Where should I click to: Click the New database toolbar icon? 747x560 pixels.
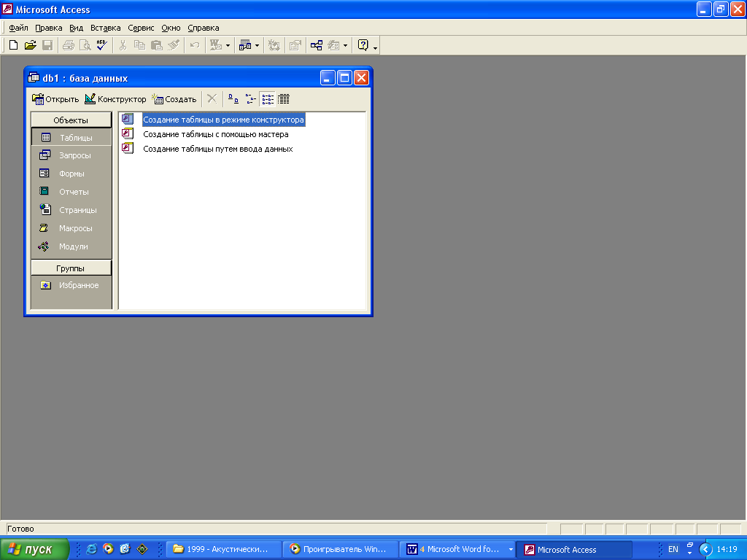point(13,45)
